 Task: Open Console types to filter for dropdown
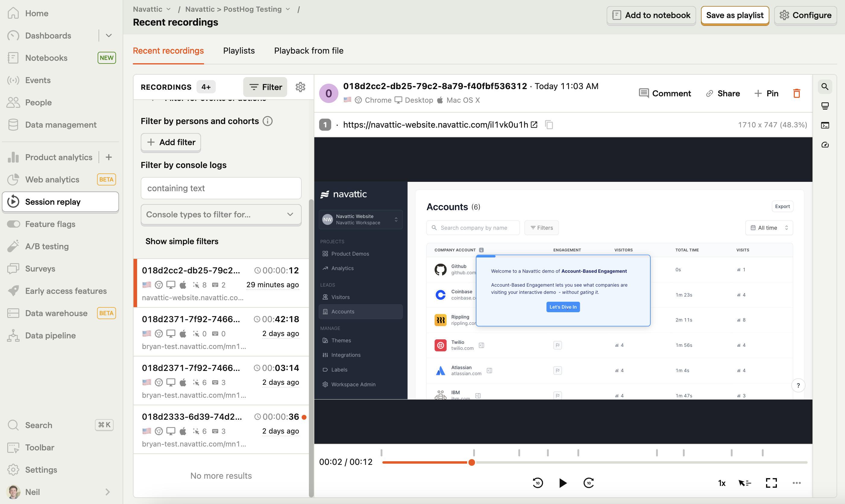[221, 214]
